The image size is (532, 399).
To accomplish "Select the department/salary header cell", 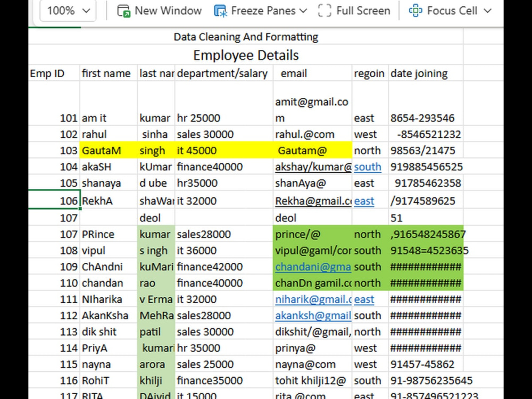I will (x=224, y=73).
